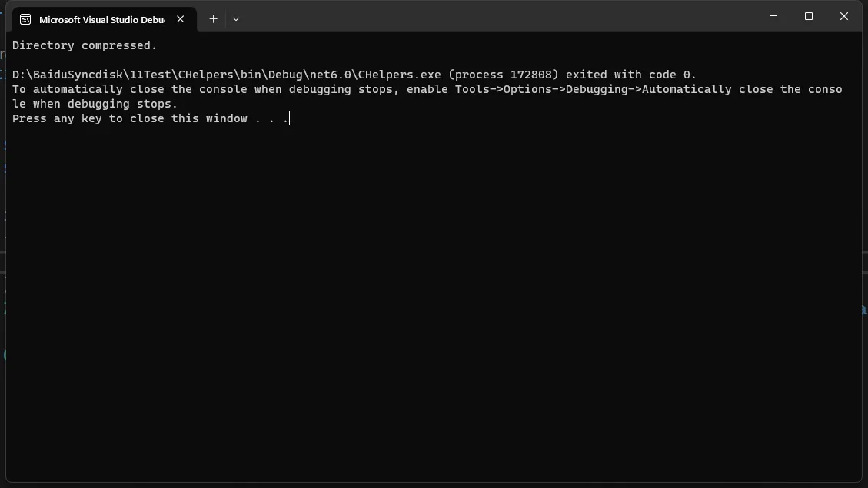Click the terminal icon in the tab
The height and width of the screenshot is (488, 868).
[25, 19]
